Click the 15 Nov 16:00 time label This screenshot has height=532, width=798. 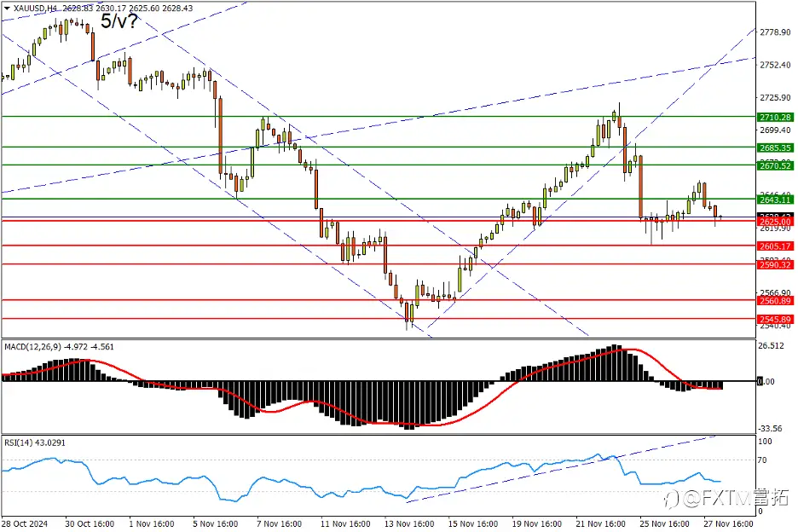[x=473, y=523]
